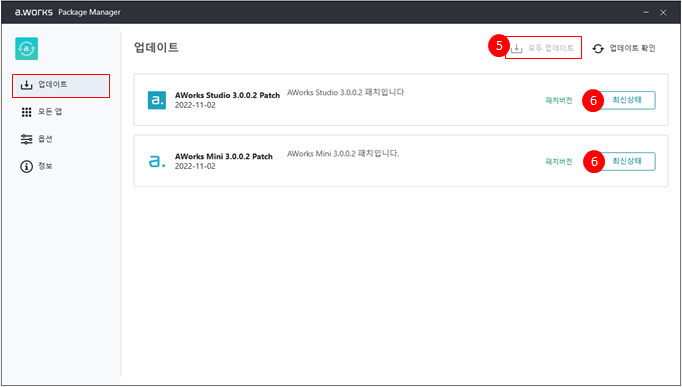Select the AWorks Mini 3.0.0.2 Patch title
Screen dimensions: 682x387
[x=224, y=157]
